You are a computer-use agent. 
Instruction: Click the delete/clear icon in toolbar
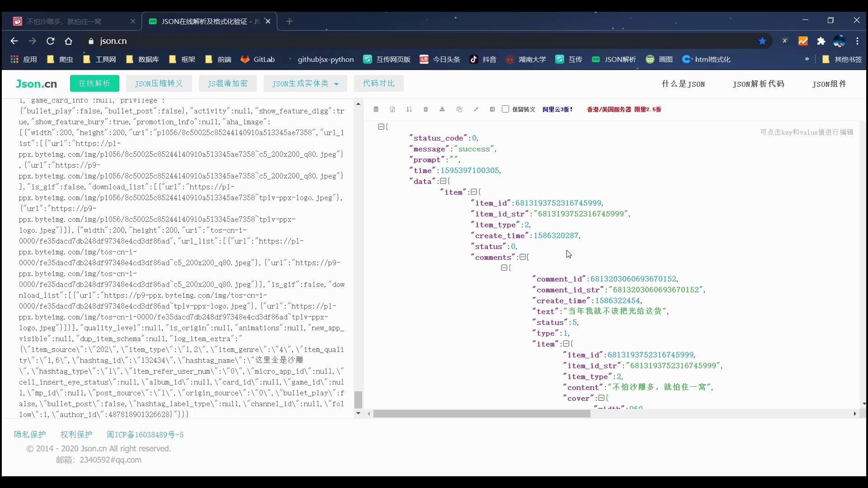425,110
